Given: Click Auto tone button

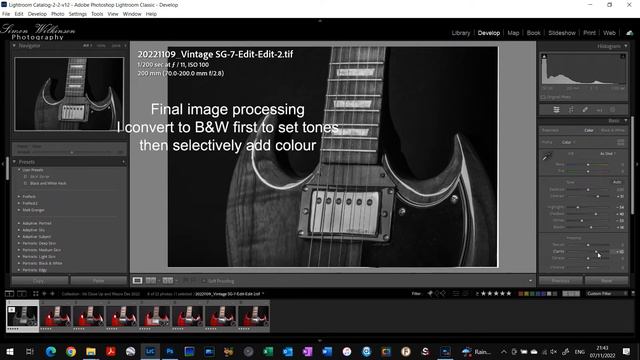Looking at the screenshot, I should (617, 182).
